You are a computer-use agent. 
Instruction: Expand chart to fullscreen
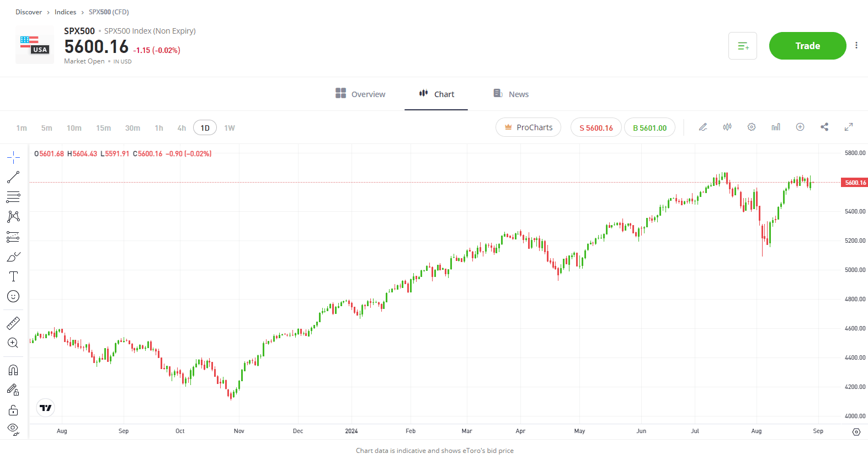click(x=849, y=127)
